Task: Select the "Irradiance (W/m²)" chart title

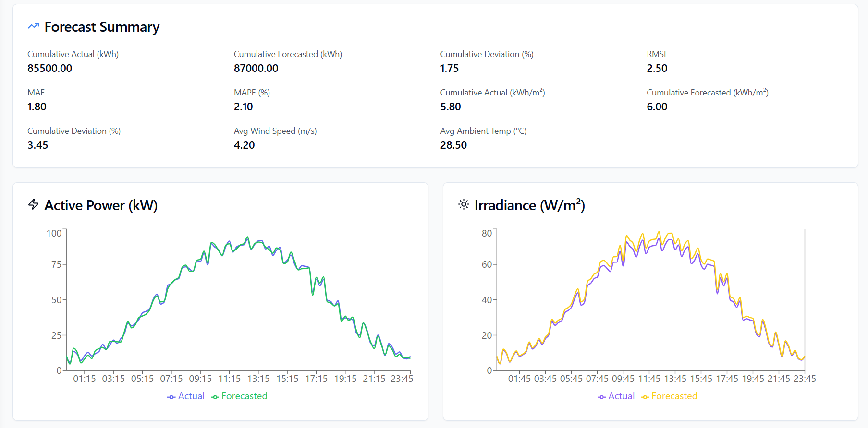Action: (x=530, y=205)
